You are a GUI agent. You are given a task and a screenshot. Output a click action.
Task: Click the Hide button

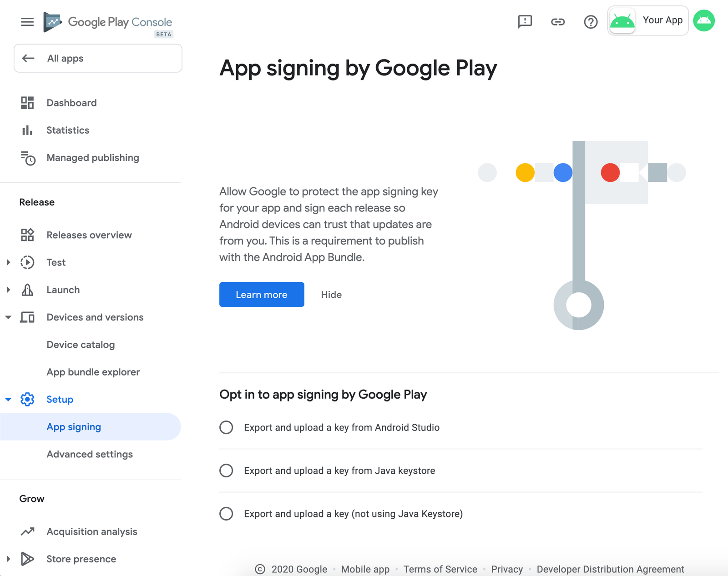[x=331, y=295]
